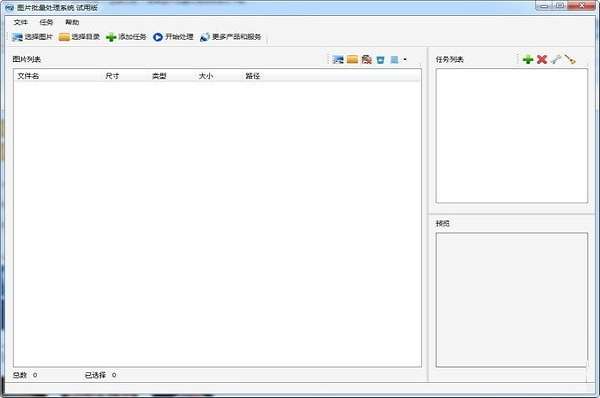Delete task with red X icon

tap(542, 59)
